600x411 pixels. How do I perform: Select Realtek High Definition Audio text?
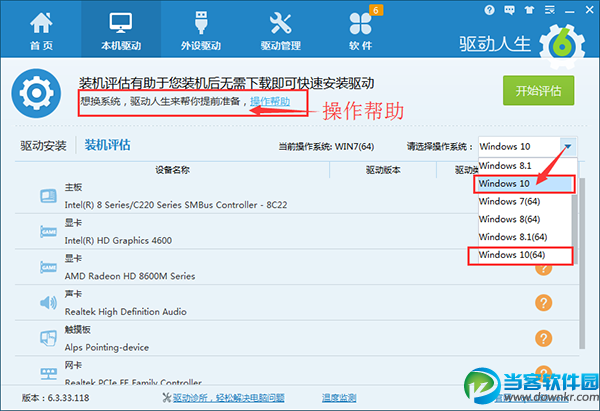coord(126,312)
